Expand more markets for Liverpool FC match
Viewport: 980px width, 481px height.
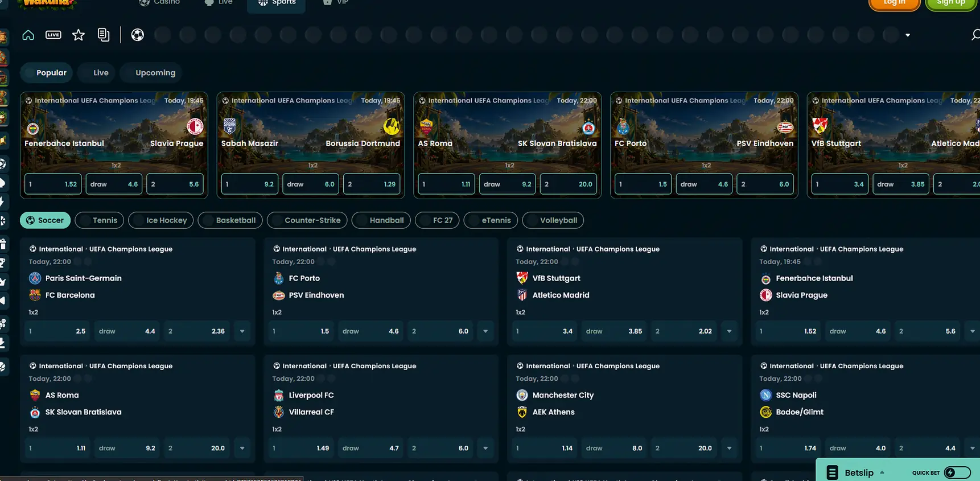[x=485, y=449]
